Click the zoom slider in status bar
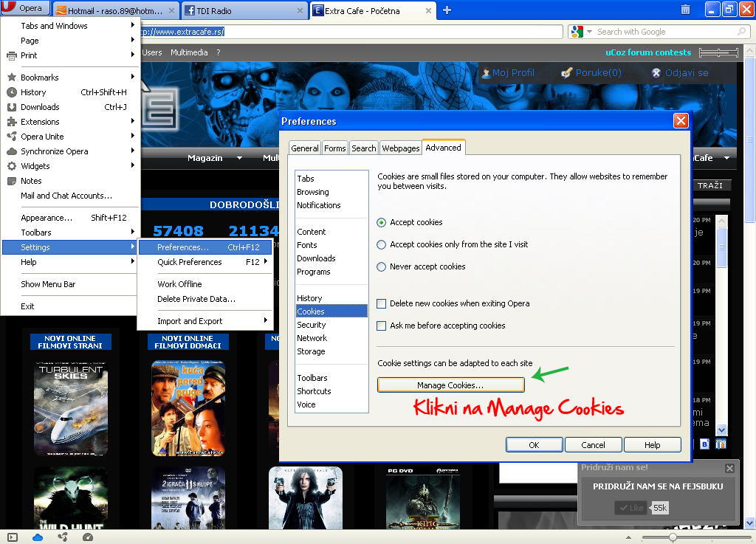Screen dimensions: 756x544 click(673, 537)
